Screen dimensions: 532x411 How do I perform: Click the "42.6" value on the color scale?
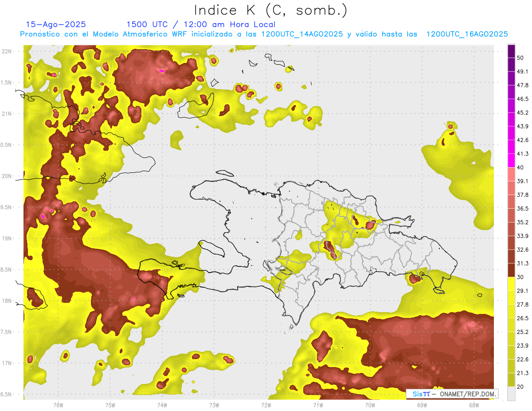[523, 140]
